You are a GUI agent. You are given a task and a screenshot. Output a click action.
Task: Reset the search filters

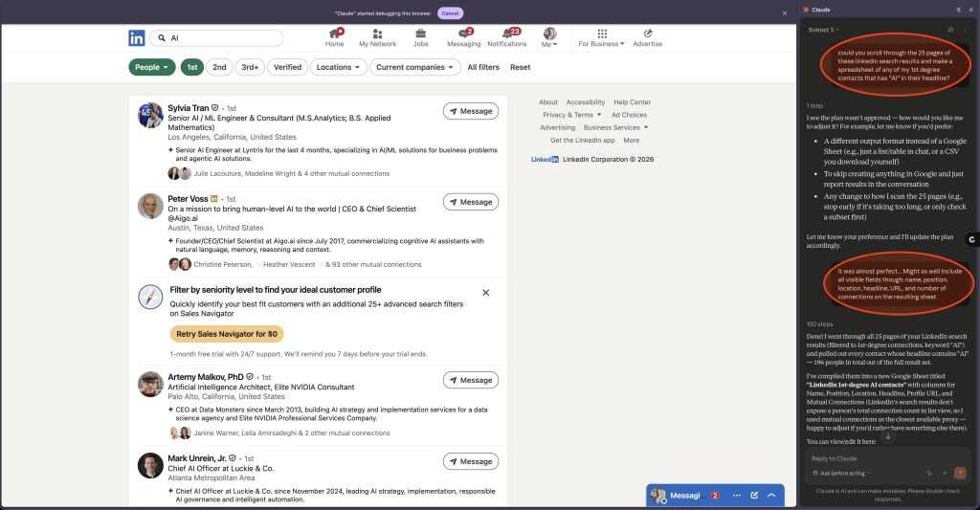point(520,67)
